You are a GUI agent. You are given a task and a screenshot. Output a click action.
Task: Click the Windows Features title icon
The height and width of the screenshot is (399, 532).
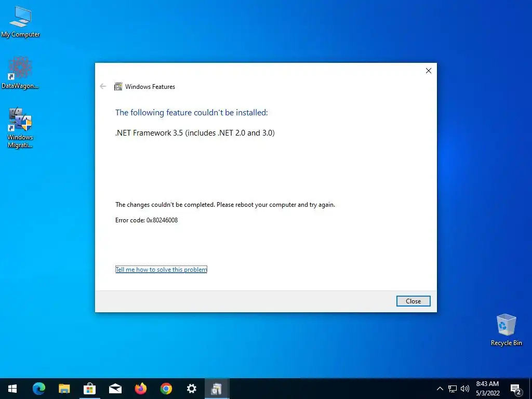118,87
